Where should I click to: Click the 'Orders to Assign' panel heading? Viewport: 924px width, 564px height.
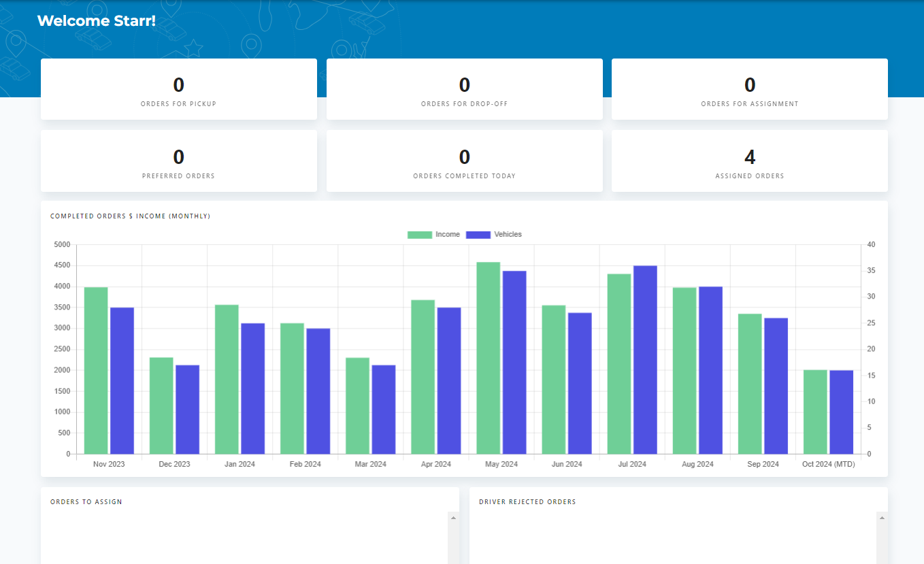[86, 502]
